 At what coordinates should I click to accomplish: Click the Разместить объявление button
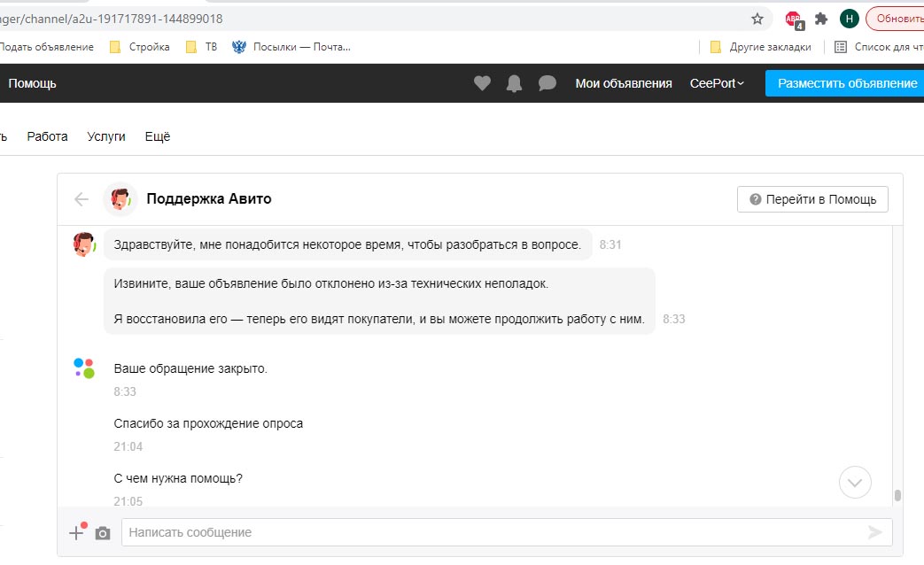tap(846, 83)
